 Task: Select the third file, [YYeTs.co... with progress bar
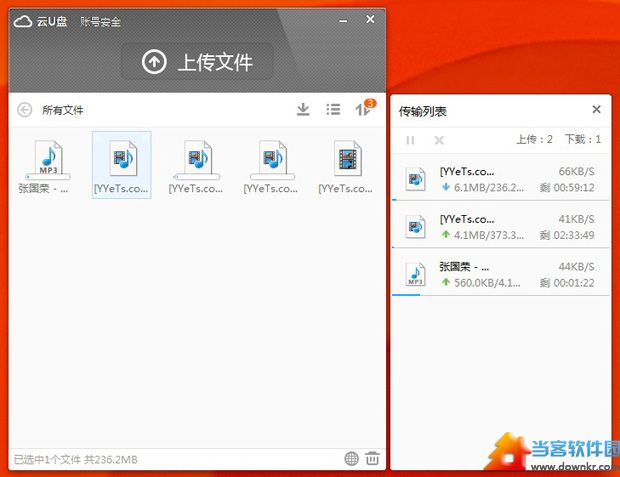click(197, 166)
